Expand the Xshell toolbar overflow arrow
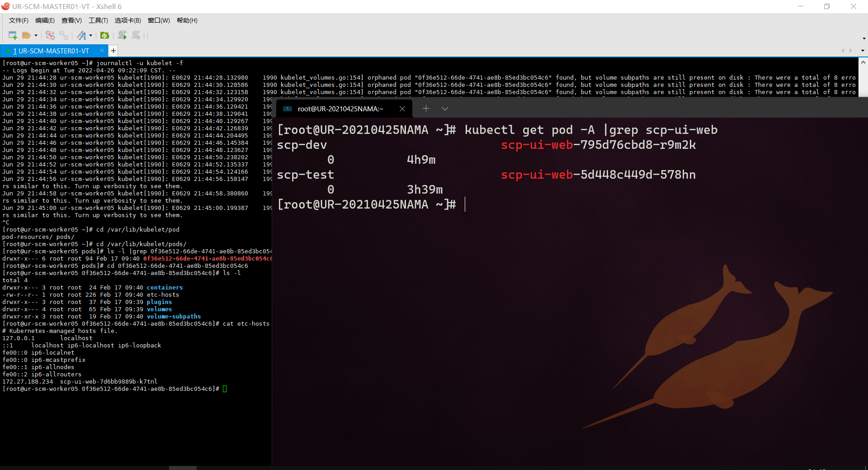The width and height of the screenshot is (868, 470). (x=864, y=38)
